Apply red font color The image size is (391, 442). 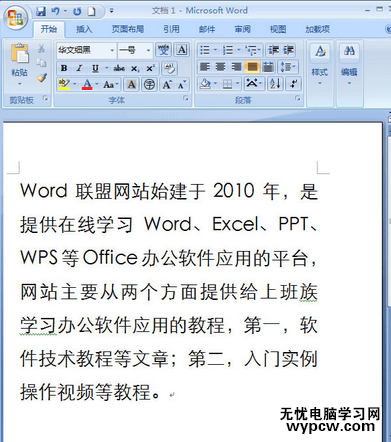tap(87, 84)
